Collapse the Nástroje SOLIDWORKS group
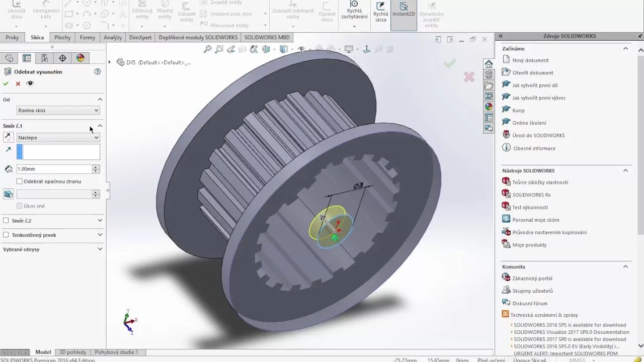This screenshot has height=362, width=644. tap(626, 170)
